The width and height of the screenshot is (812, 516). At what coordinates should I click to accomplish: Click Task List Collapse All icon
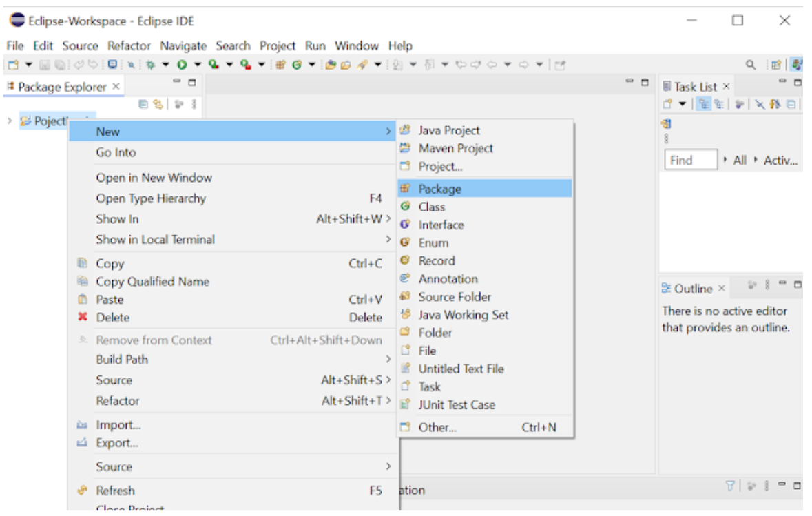click(791, 104)
